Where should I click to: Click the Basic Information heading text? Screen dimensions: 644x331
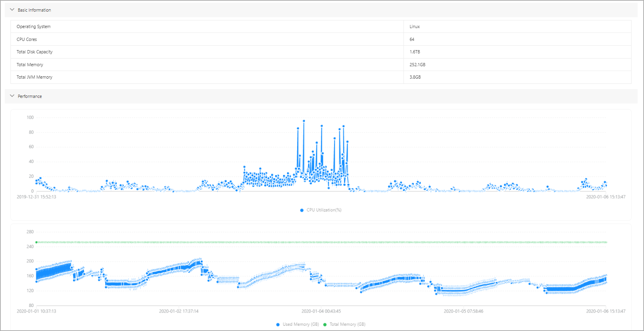34,10
